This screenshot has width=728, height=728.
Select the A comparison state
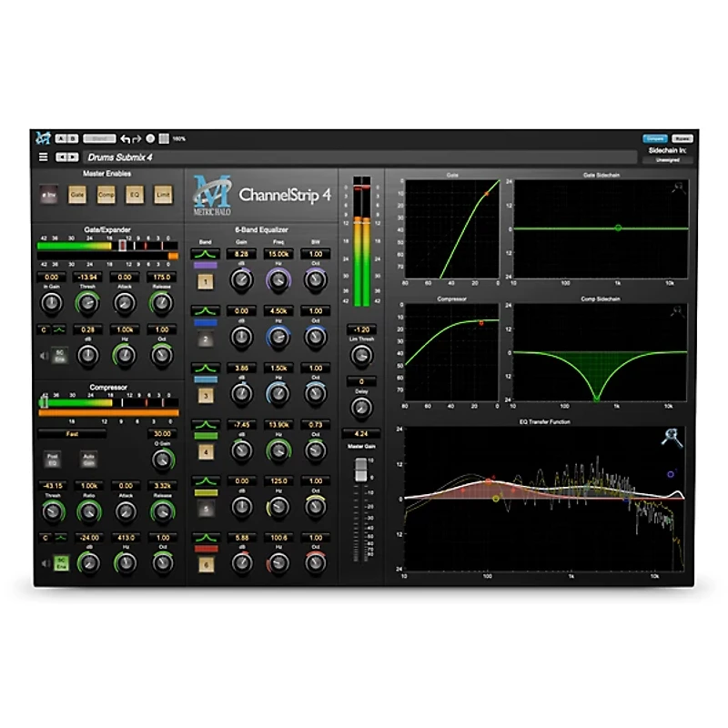tap(62, 136)
